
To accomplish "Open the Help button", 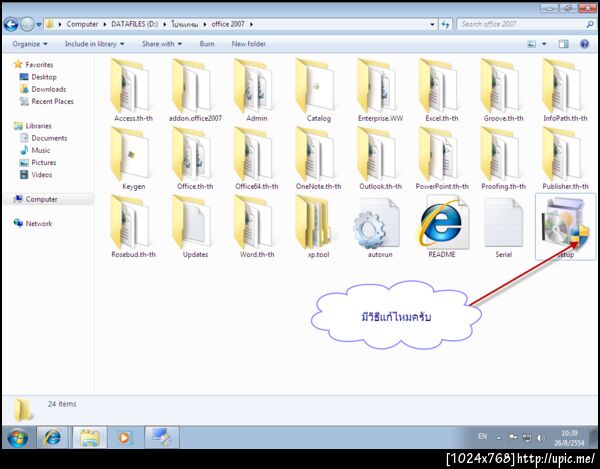I will [x=584, y=44].
